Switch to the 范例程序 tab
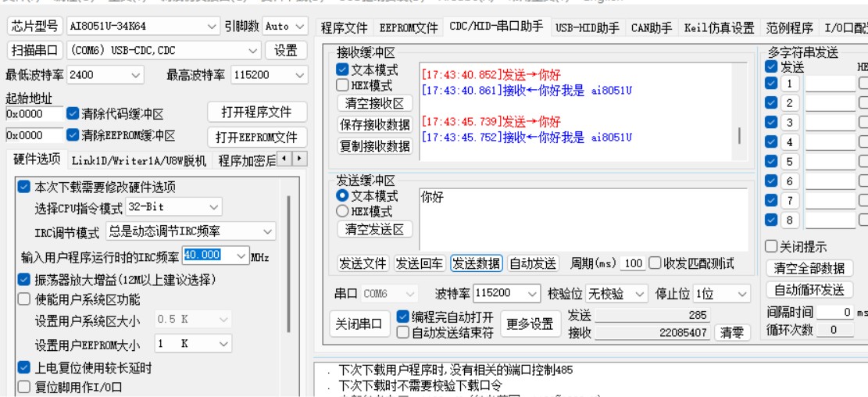The height and width of the screenshot is (397, 868). (789, 27)
